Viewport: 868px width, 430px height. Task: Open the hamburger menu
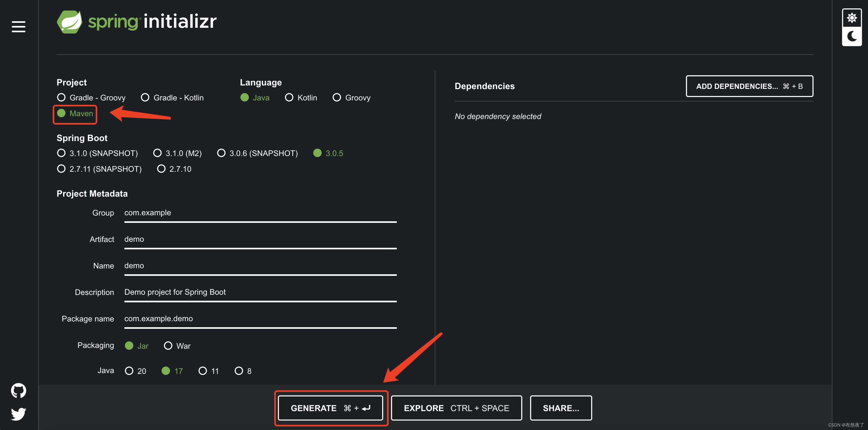point(19,27)
